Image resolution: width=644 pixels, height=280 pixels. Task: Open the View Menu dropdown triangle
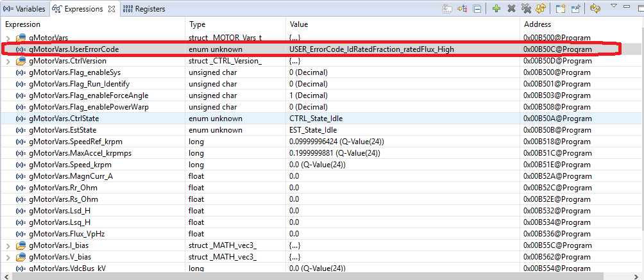(614, 6)
